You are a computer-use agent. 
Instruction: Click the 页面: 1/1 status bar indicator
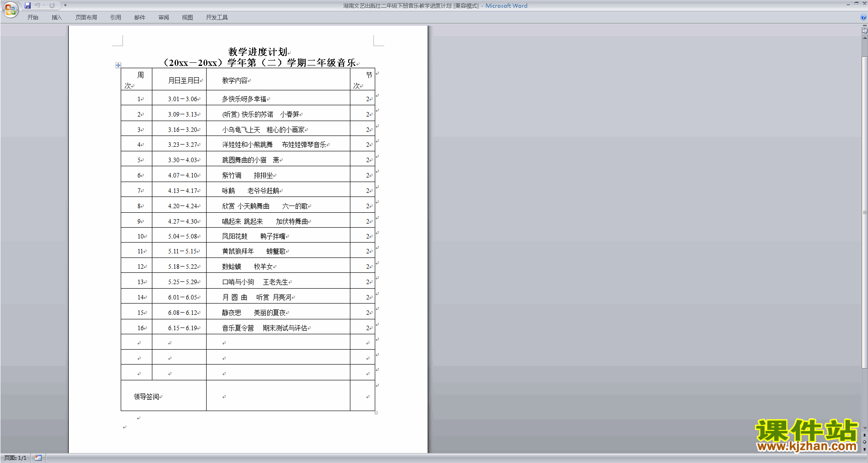click(15, 458)
